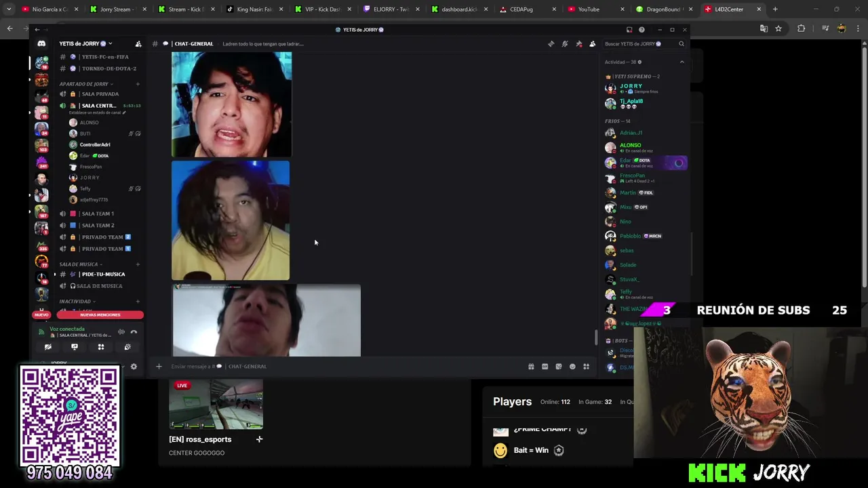This screenshot has height=488, width=868.
Task: Open user settings gear icon
Action: pyautogui.click(x=134, y=367)
